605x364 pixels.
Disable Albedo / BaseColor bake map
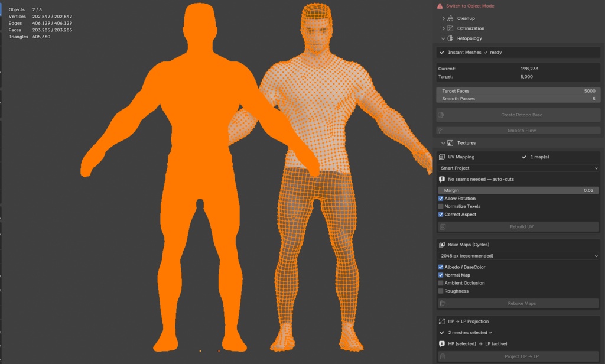[441, 266]
